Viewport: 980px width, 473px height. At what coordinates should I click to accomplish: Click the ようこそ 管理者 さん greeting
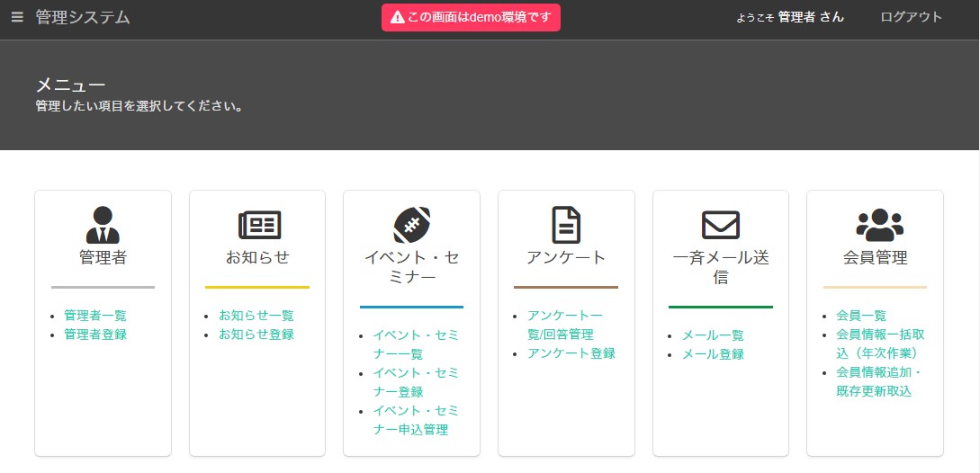tap(790, 17)
